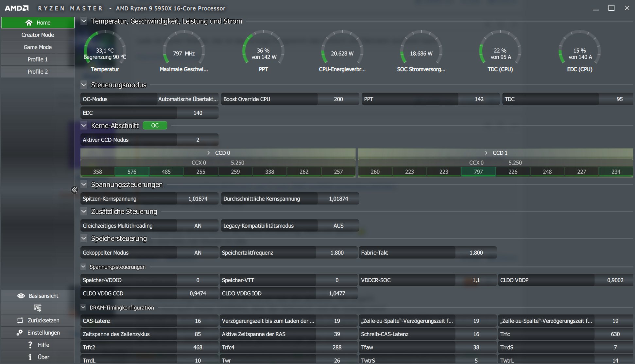This screenshot has width=635, height=364.
Task: Open Einstellungen via the gears icon
Action: pos(20,333)
